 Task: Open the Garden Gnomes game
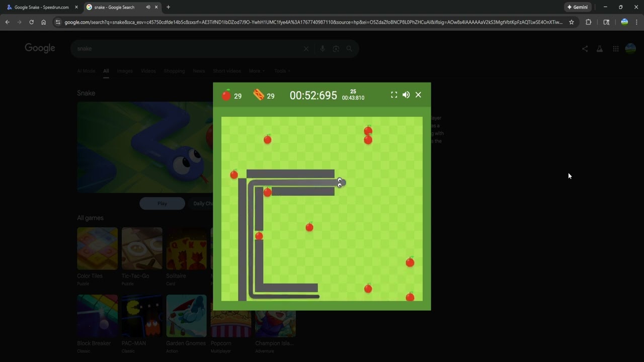186,316
